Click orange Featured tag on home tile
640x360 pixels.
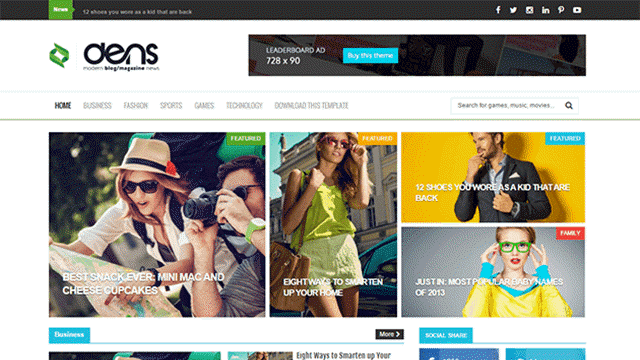(x=377, y=138)
